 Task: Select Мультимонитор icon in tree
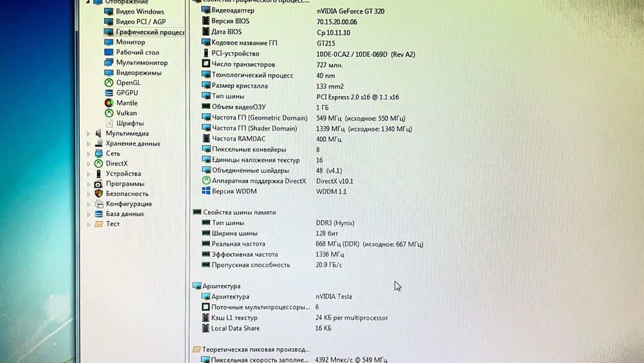click(x=109, y=63)
